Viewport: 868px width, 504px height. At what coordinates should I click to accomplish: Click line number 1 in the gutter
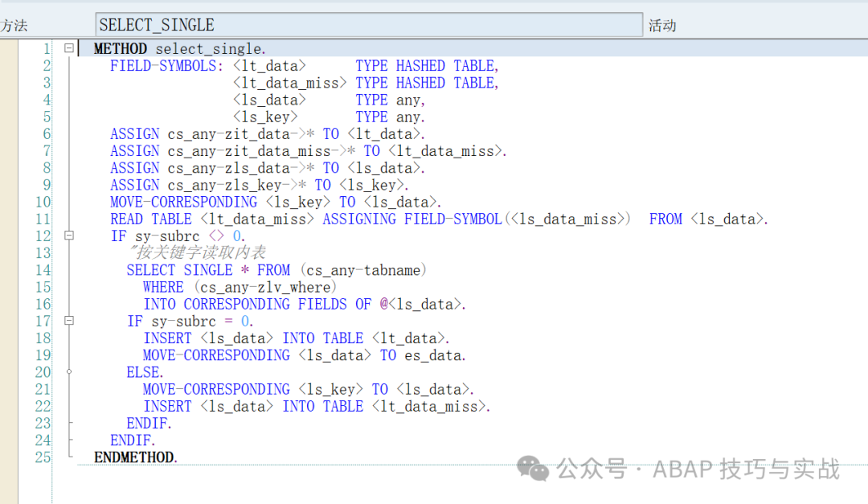[47, 49]
